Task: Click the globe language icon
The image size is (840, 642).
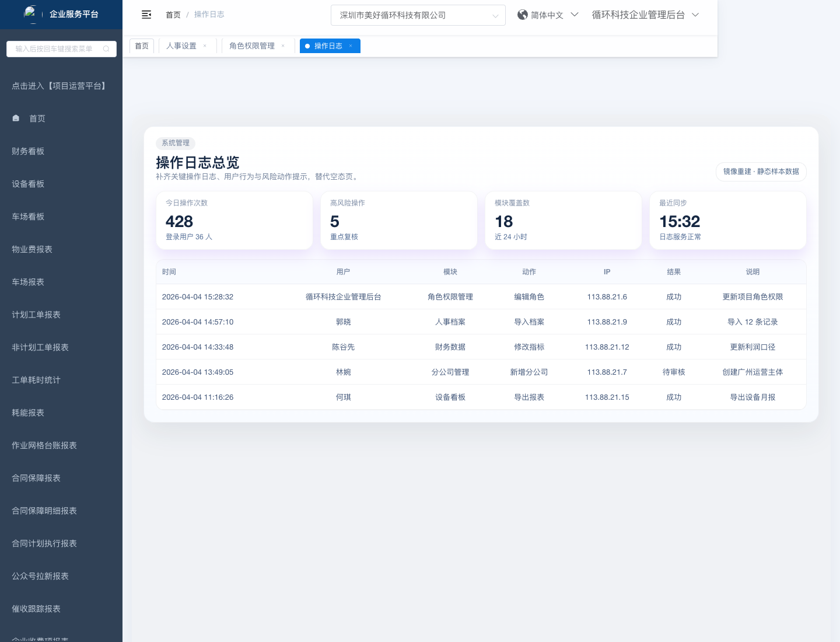Action: [x=522, y=15]
